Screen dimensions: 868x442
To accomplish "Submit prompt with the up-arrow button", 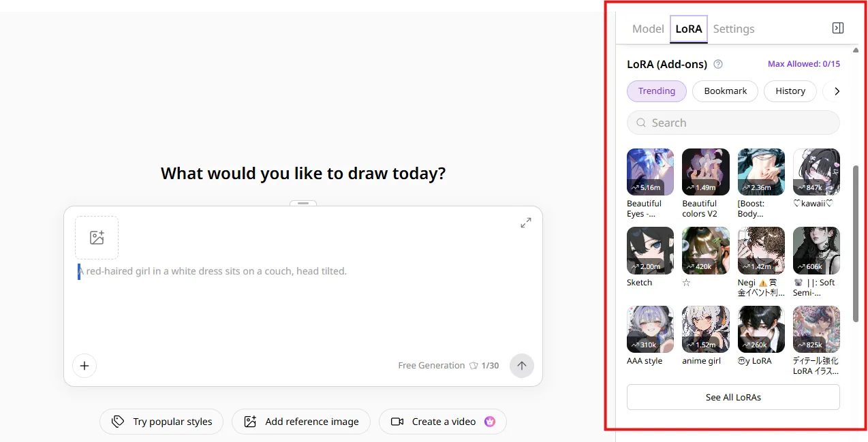I will coord(522,366).
